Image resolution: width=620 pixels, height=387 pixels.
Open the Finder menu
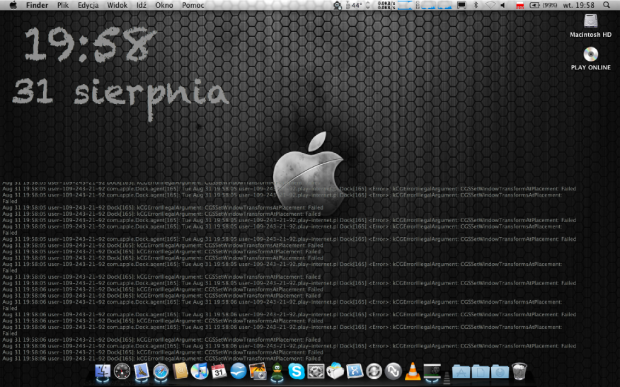pyautogui.click(x=37, y=5)
